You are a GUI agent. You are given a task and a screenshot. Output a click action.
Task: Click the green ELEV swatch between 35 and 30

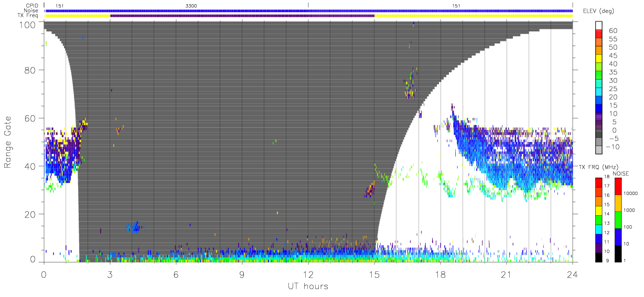click(x=599, y=76)
